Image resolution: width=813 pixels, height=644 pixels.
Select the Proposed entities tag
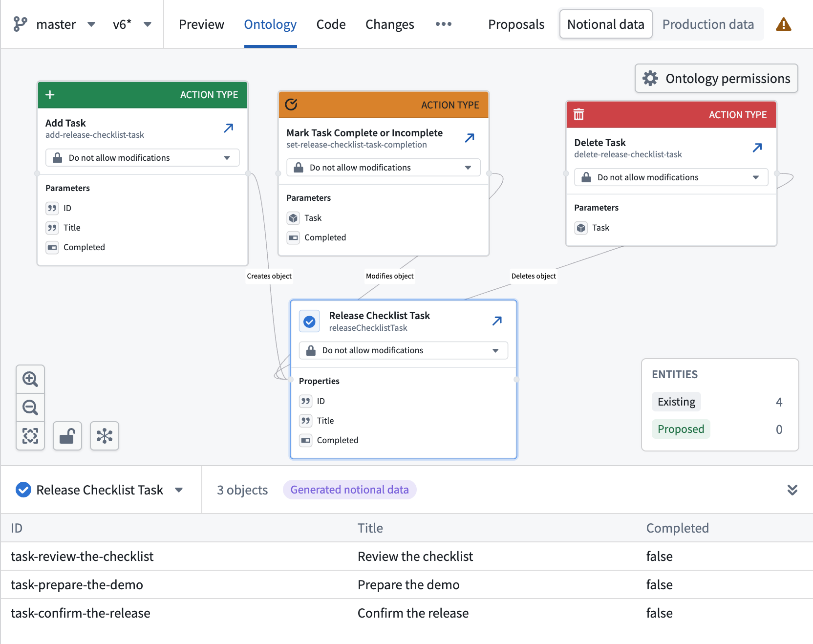(x=681, y=429)
